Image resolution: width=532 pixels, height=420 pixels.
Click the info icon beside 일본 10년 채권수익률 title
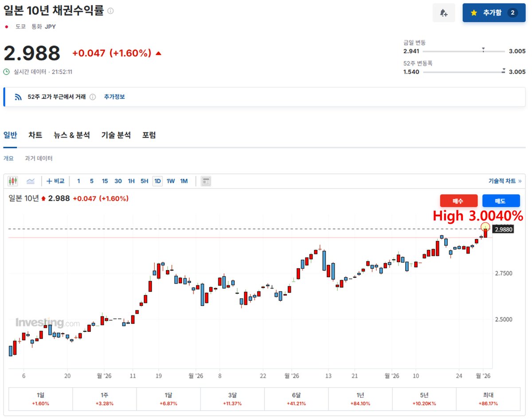[110, 11]
